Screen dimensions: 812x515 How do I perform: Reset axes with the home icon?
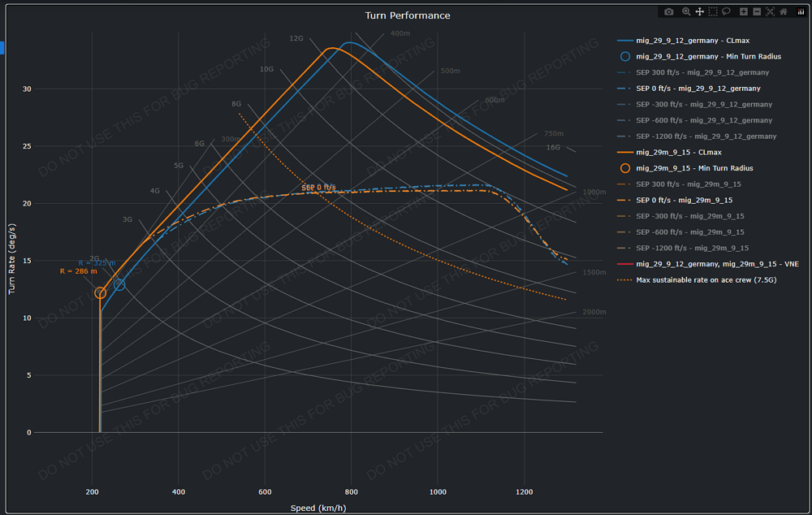coord(784,12)
